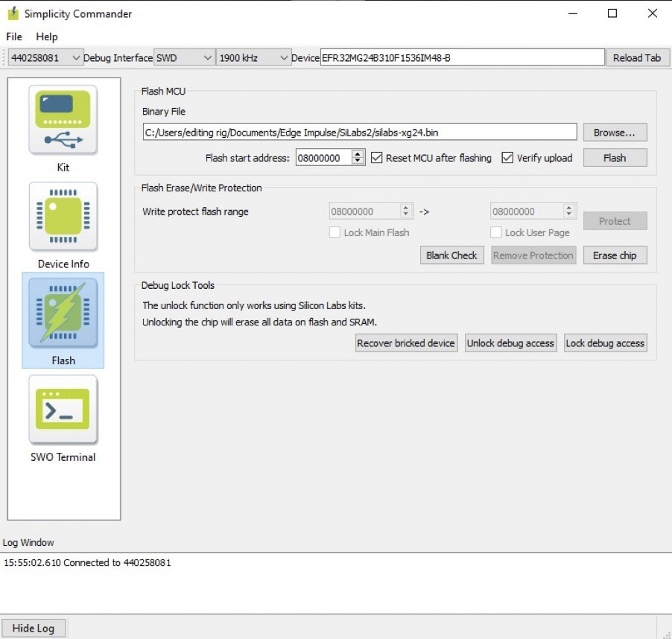The width and height of the screenshot is (672, 639).
Task: Check the Lock Main Flash checkbox
Action: [x=335, y=232]
